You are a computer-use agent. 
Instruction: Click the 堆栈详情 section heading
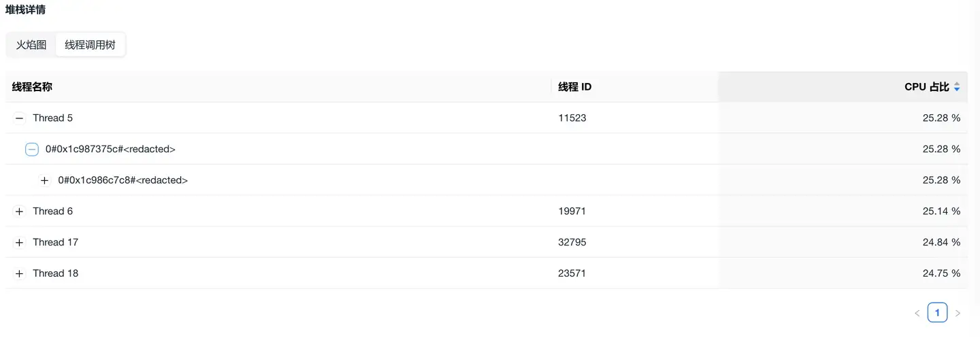tap(26, 10)
